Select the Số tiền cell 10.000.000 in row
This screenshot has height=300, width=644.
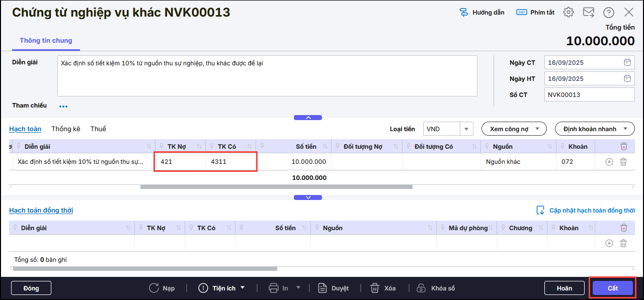[x=294, y=162]
